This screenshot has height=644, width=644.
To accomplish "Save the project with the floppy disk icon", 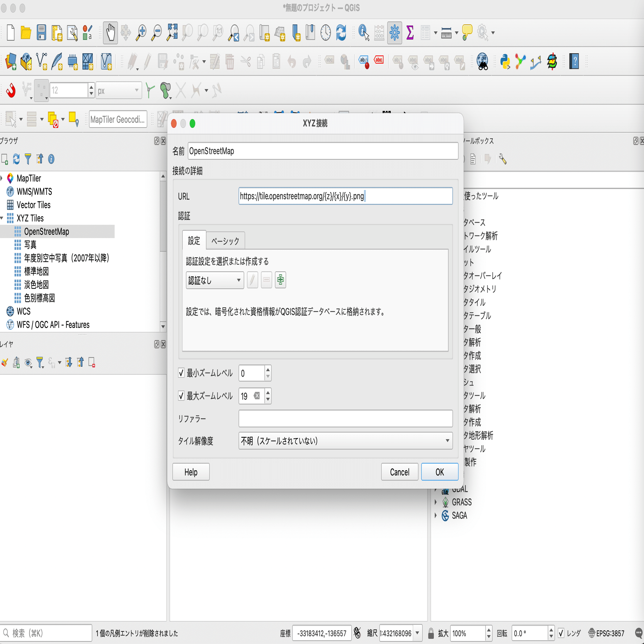I will coord(41,33).
